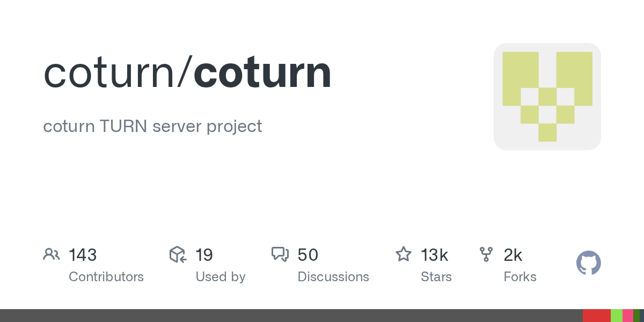Click the Stars star icon
This screenshot has width=644, height=322.
404,254
